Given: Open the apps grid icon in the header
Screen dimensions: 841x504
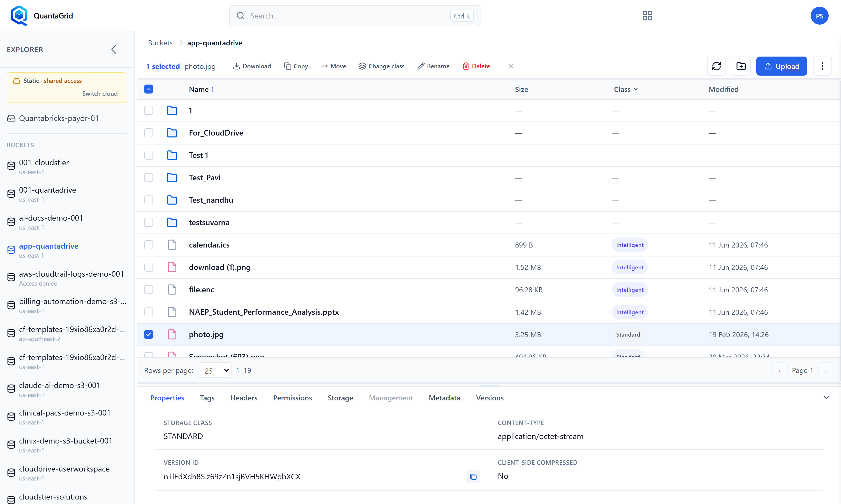Looking at the screenshot, I should click(647, 16).
